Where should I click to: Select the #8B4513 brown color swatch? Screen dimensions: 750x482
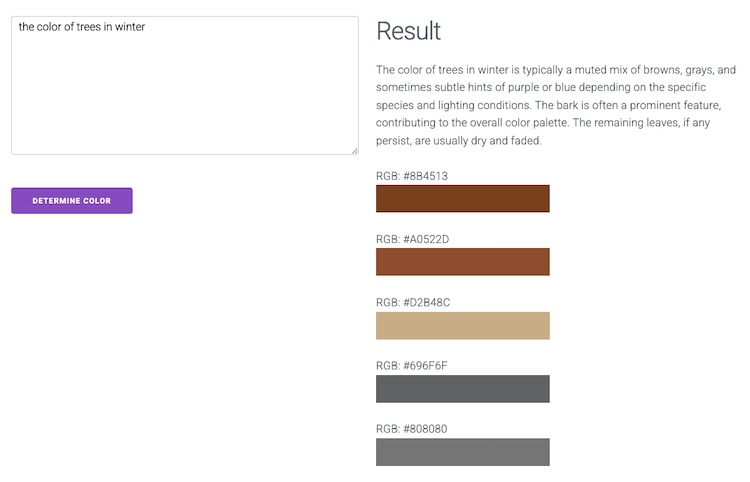click(462, 198)
